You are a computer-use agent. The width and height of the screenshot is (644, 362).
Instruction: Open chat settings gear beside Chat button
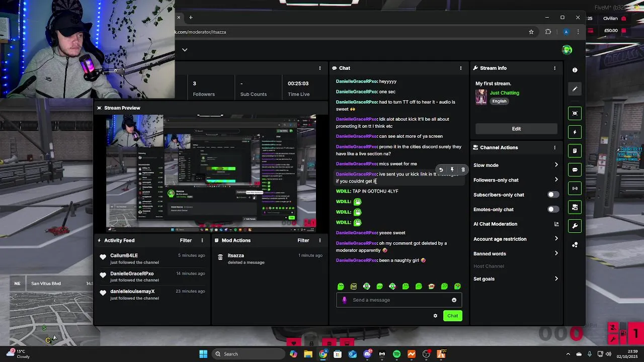click(x=435, y=316)
